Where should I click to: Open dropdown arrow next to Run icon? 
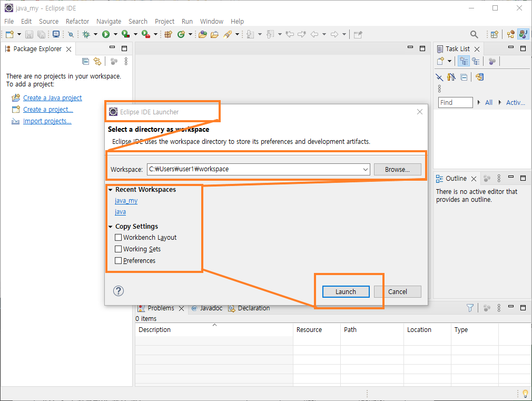coord(115,34)
